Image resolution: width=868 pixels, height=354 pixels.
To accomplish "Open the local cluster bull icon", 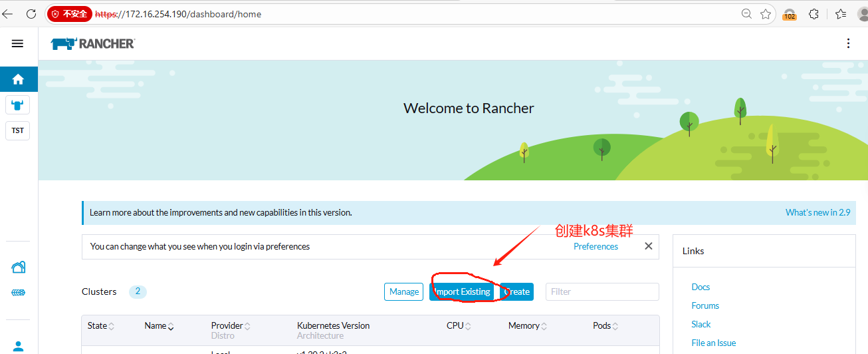I will point(18,104).
